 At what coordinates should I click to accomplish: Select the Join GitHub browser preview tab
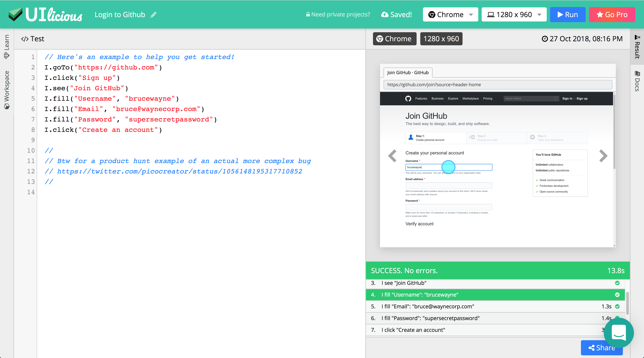click(x=408, y=72)
